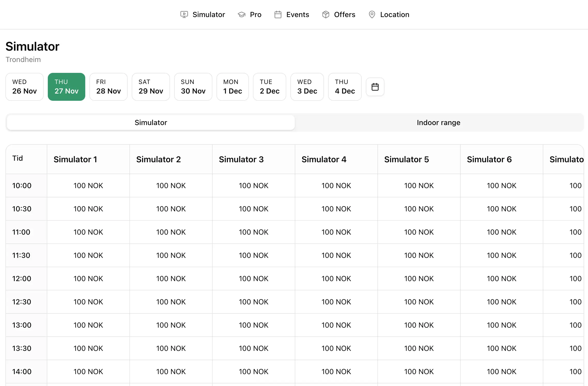This screenshot has height=386, width=588.
Task: Switch to the Indoor range tab
Action: coord(438,122)
